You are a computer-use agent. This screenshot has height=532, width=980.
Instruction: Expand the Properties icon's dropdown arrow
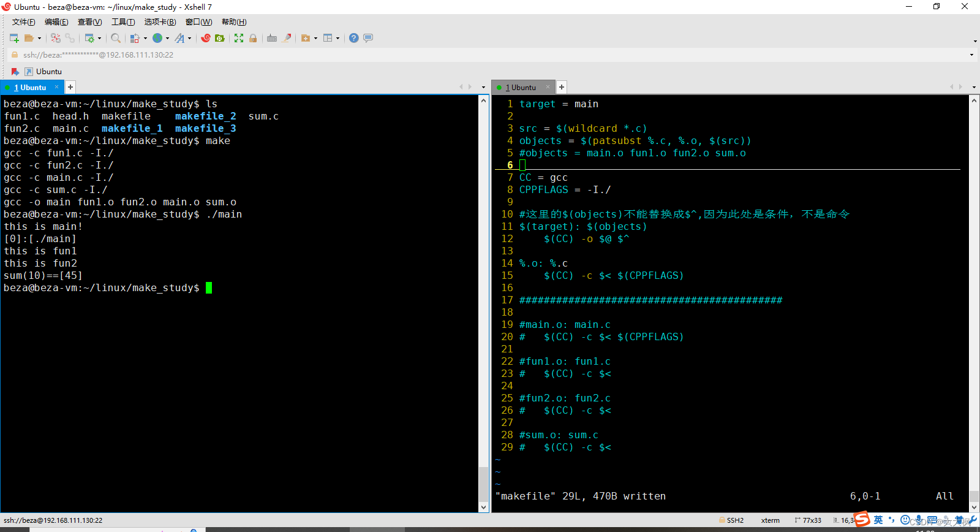click(99, 38)
